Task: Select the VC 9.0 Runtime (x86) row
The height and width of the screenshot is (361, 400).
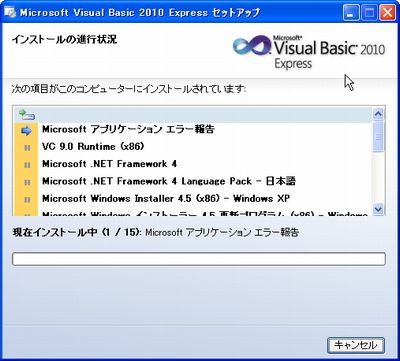Action: 193,147
